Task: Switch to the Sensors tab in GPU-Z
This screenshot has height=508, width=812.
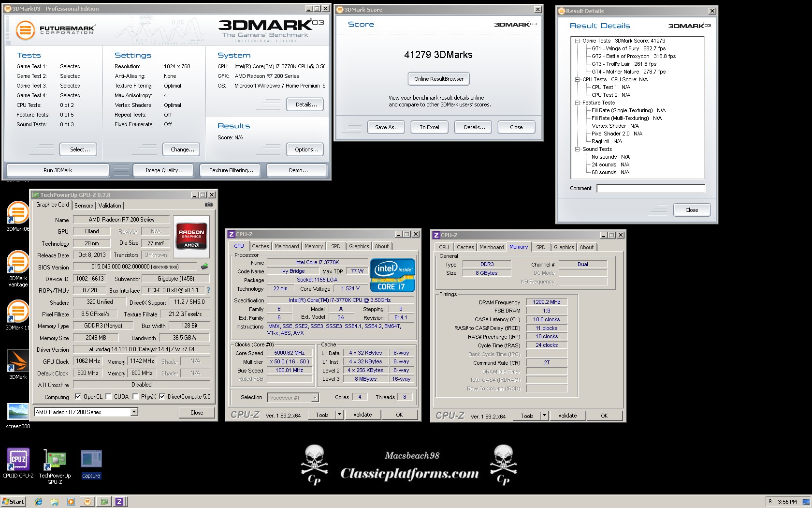Action: click(x=84, y=206)
